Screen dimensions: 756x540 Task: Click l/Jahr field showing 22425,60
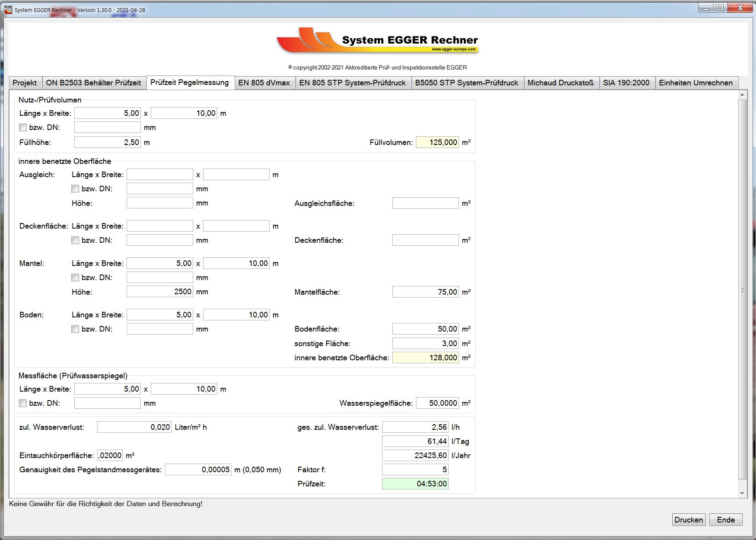coord(415,456)
